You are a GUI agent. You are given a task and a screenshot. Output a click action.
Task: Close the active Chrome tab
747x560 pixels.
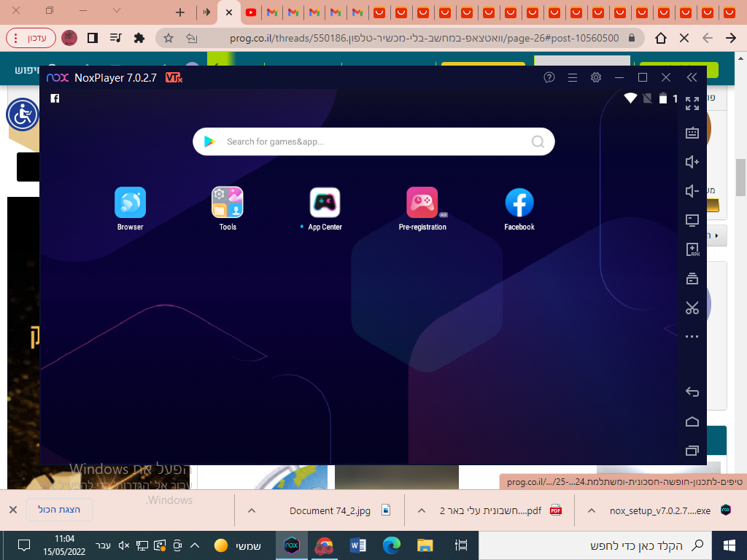229,12
